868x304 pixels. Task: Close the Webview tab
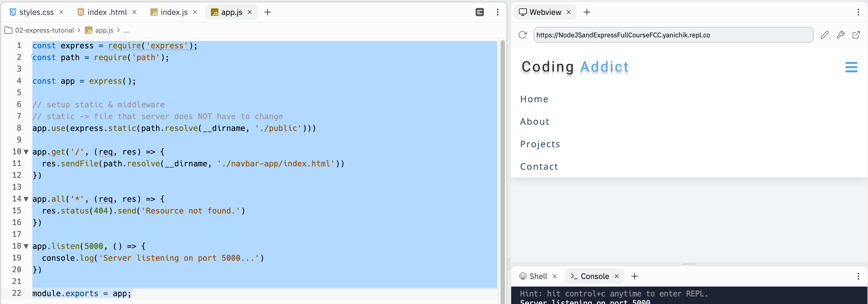pos(569,12)
